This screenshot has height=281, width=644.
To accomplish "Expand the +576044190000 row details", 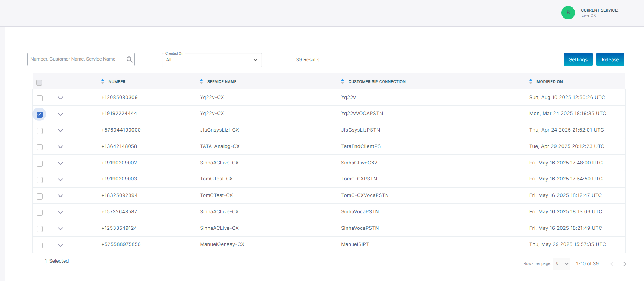I will [61, 130].
